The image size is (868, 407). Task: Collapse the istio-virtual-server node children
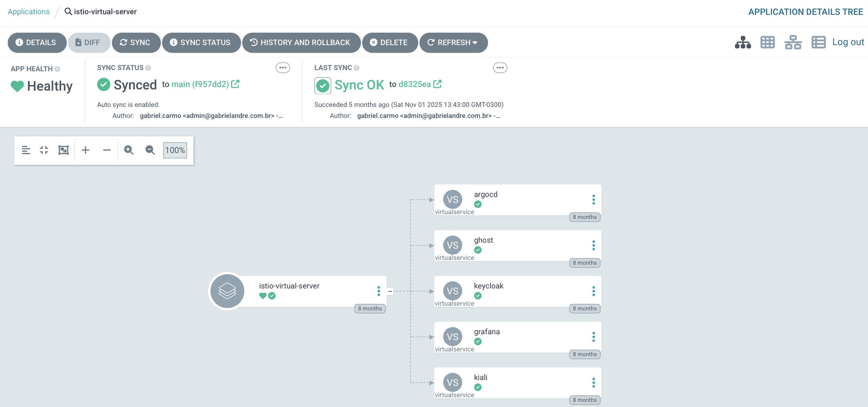tap(390, 291)
